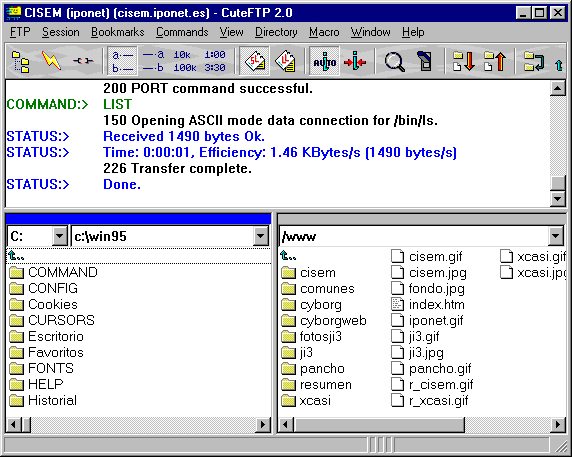The width and height of the screenshot is (572, 457).
Task: Select the remote cyborg folder
Action: pyautogui.click(x=312, y=305)
